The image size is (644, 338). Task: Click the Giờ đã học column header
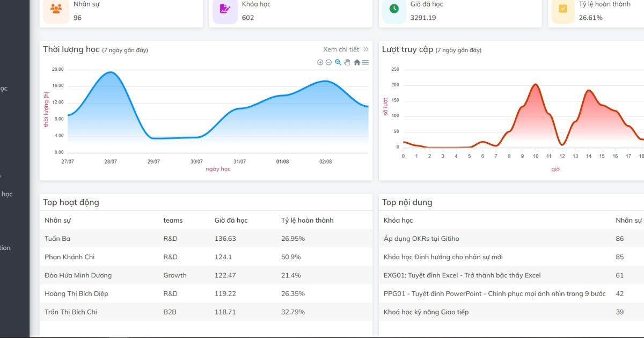(231, 220)
